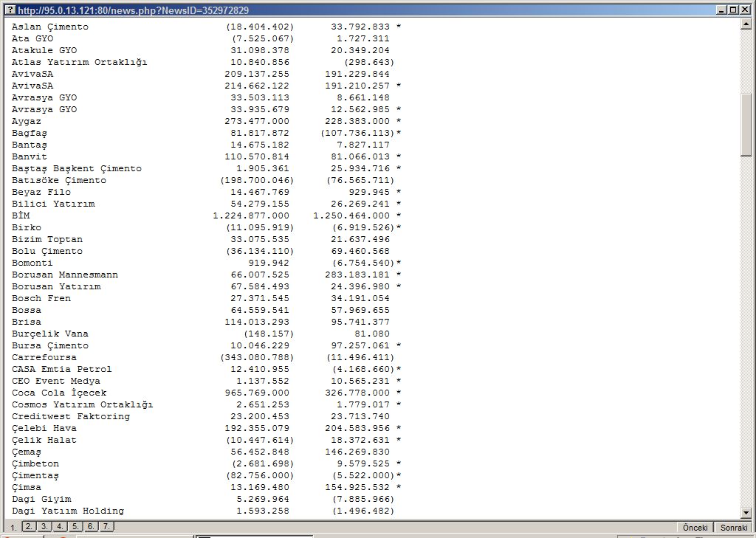Click the Creditwest Faktoring value 23.713.740
Screen dimensions: 756x538
(360, 416)
